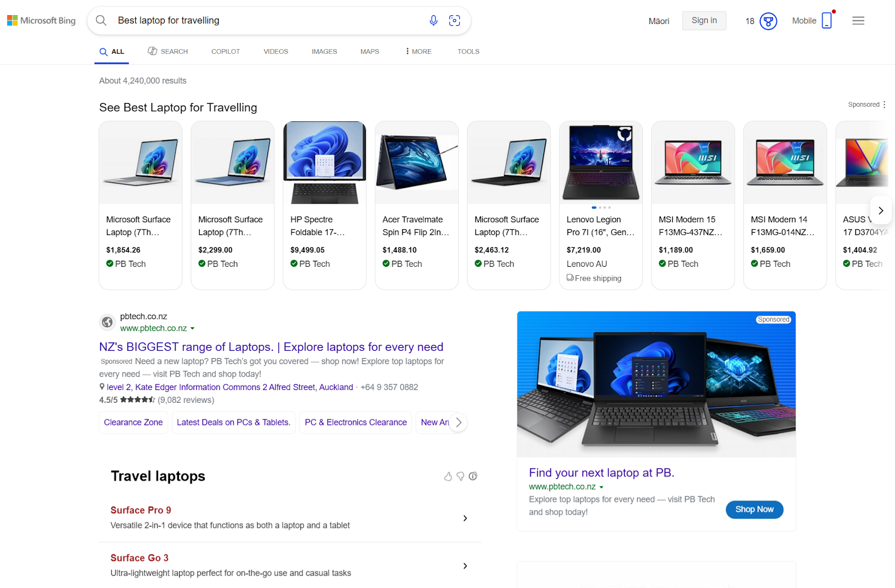The width and height of the screenshot is (895, 588).
Task: Click the carousel pagination dots on Lenovo card
Action: point(601,208)
